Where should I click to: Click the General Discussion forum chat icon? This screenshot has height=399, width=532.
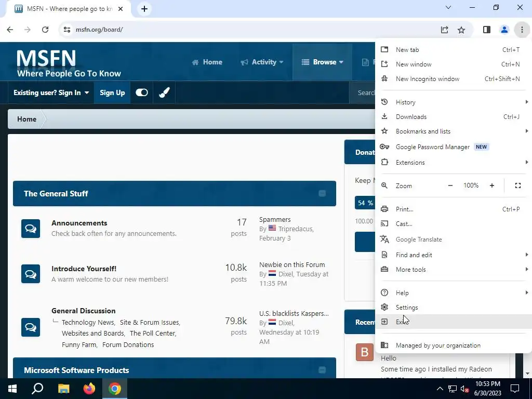click(31, 327)
